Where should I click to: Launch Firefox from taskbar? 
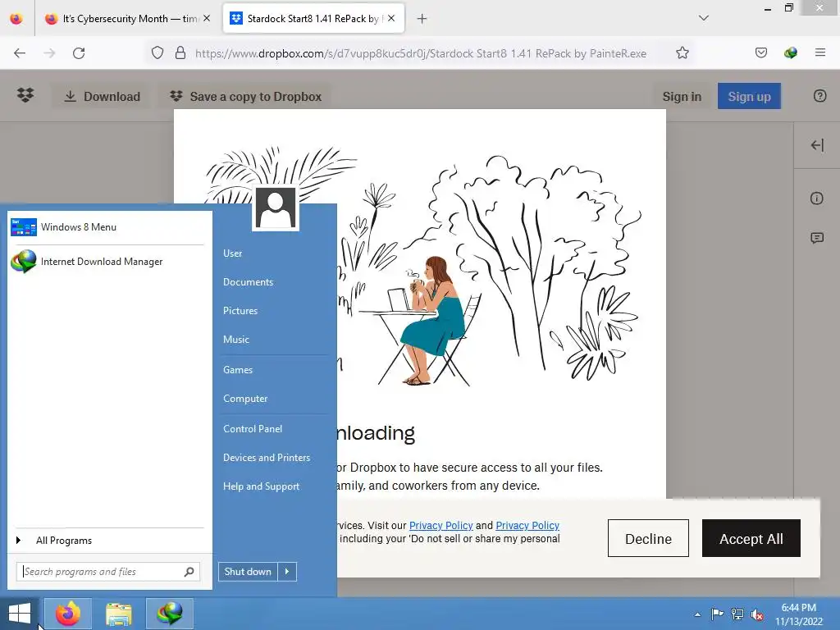[68, 614]
